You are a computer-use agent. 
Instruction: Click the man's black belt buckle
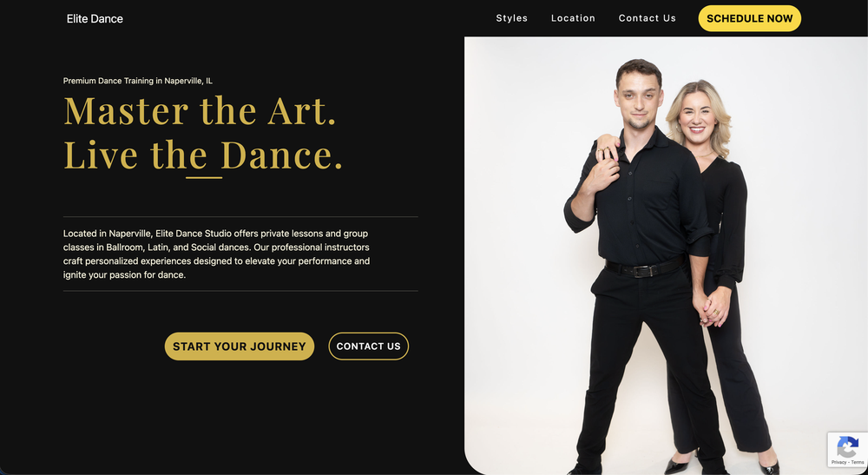coord(642,271)
